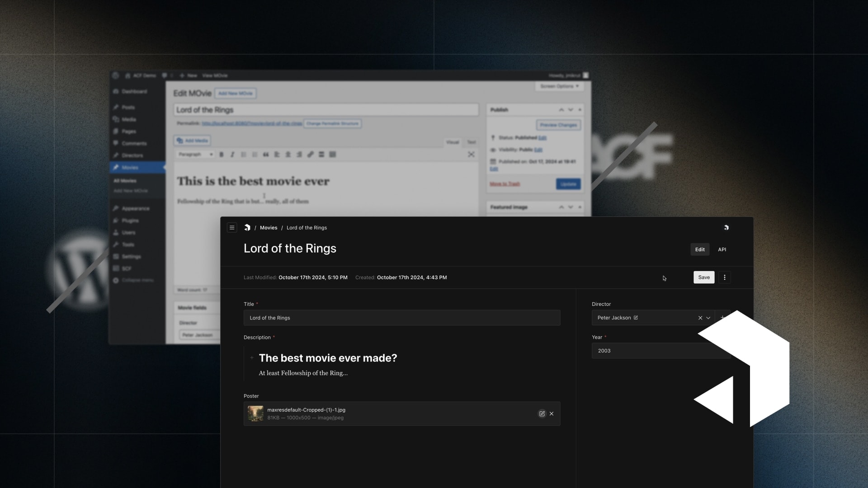Open the three-dot document actions menu
The height and width of the screenshot is (488, 868).
click(725, 277)
